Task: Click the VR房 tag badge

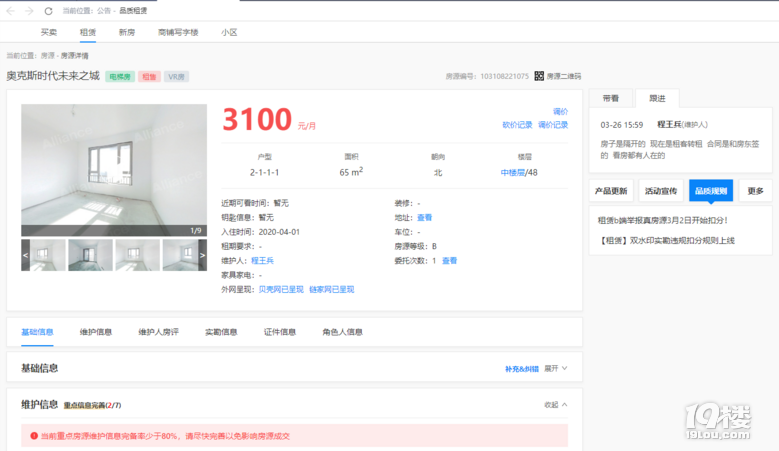Action: [x=176, y=76]
